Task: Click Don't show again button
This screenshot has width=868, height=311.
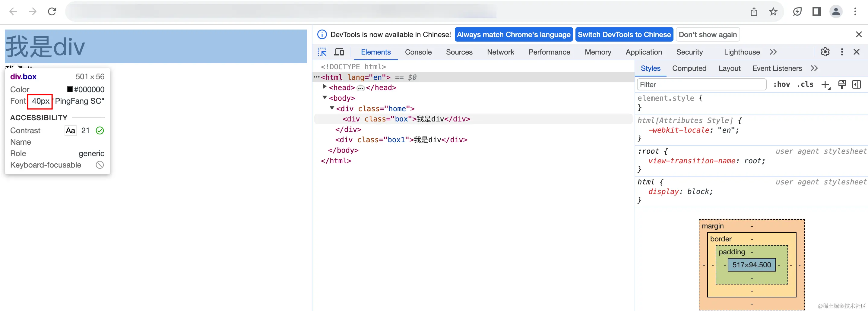Action: 708,34
